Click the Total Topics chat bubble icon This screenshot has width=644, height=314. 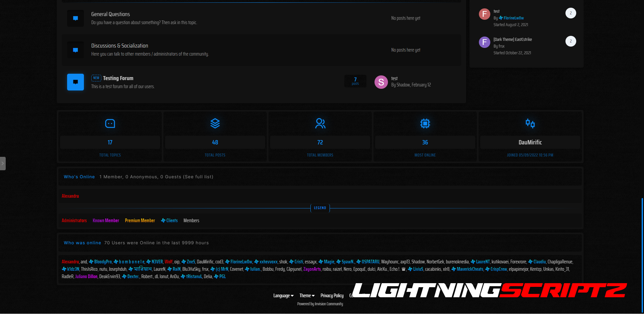(x=110, y=124)
